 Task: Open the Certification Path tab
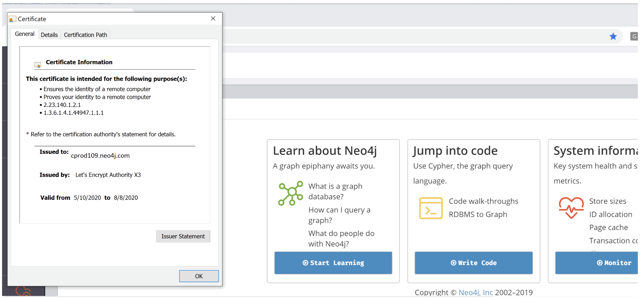85,35
